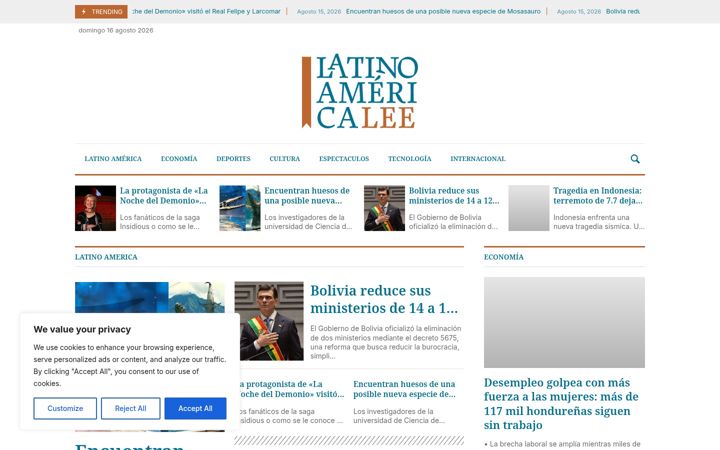This screenshot has height=450, width=720.
Task: Click excerpt 'El Gobierno de Bolivia oficializó la eliminación de dos ministerios'
Action: click(x=385, y=342)
